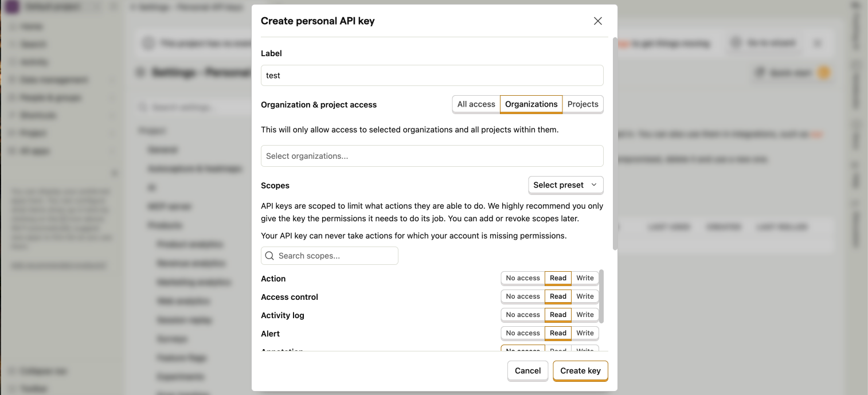
Task: Switch to All access tab
Action: [x=476, y=104]
